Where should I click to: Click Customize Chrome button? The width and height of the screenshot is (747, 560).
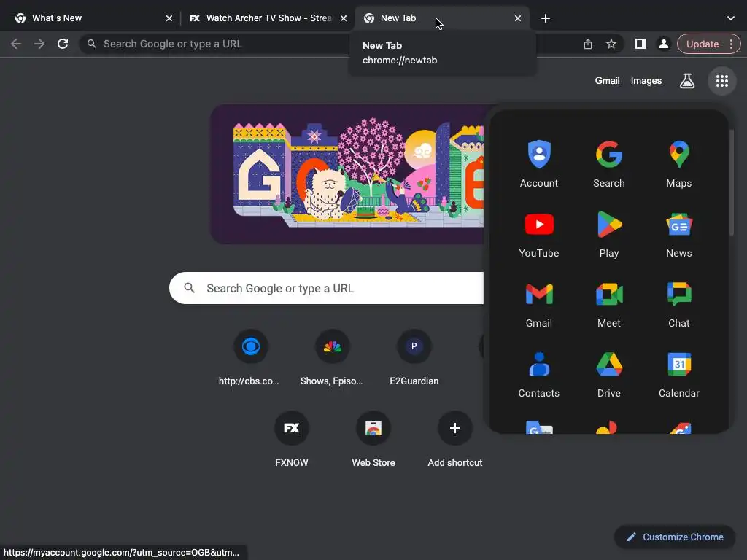click(x=676, y=537)
